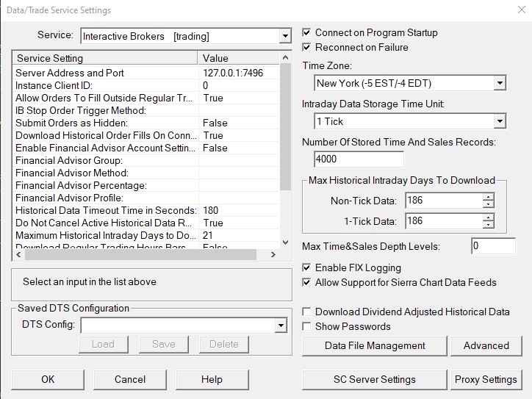Viewport: 532px width, 399px height.
Task: Select Financial Advisor Profile row
Action: point(146,198)
